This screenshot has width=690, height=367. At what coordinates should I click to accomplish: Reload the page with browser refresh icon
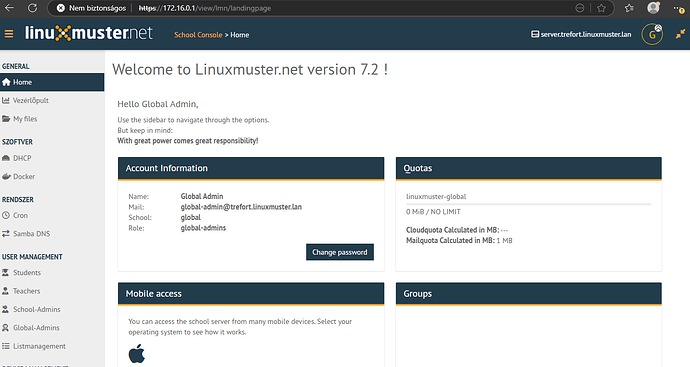click(x=32, y=8)
